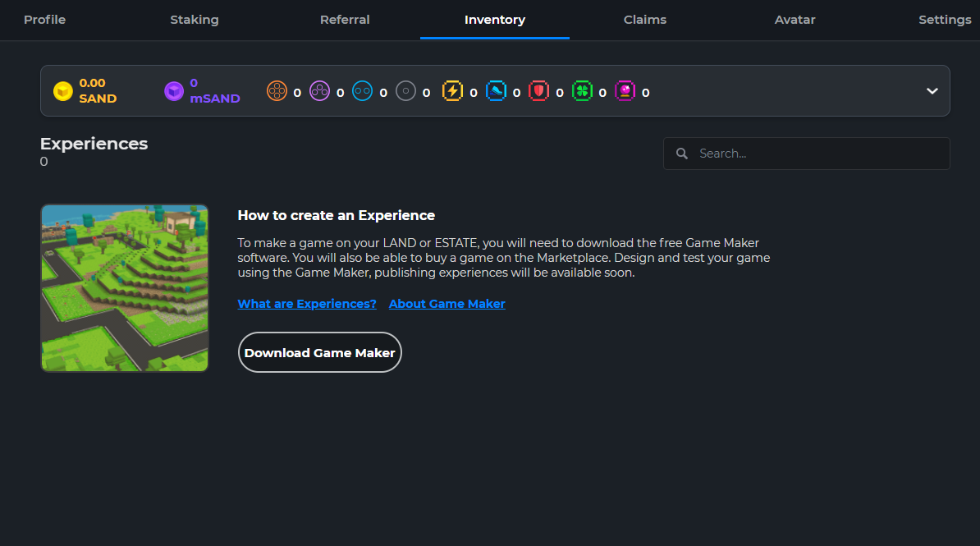
Task: Click the gold SAND coin icon
Action: pos(63,91)
